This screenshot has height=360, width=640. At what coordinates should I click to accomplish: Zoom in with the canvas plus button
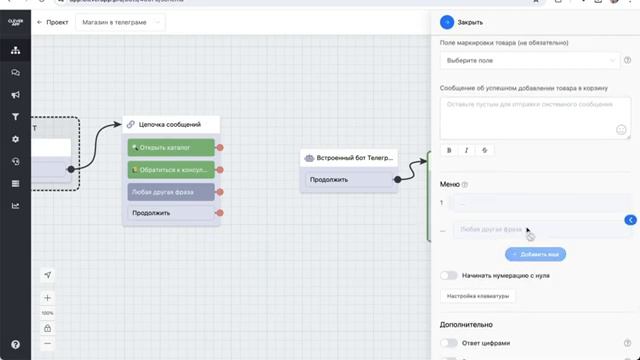coord(47,298)
